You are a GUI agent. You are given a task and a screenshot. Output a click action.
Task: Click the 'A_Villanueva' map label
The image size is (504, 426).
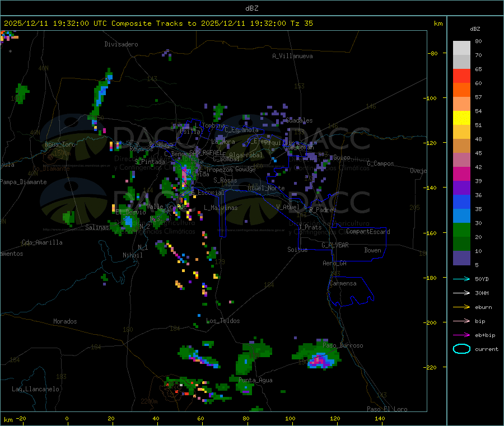(292, 56)
